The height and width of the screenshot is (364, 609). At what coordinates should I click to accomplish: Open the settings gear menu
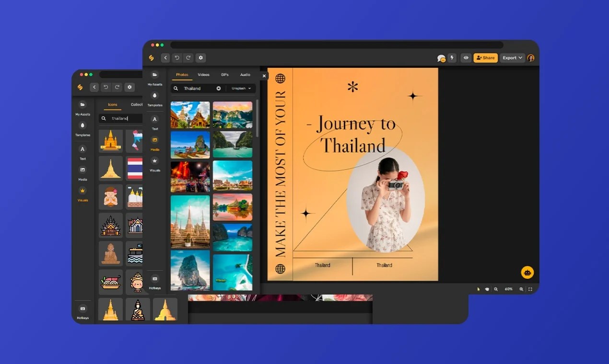(x=200, y=57)
